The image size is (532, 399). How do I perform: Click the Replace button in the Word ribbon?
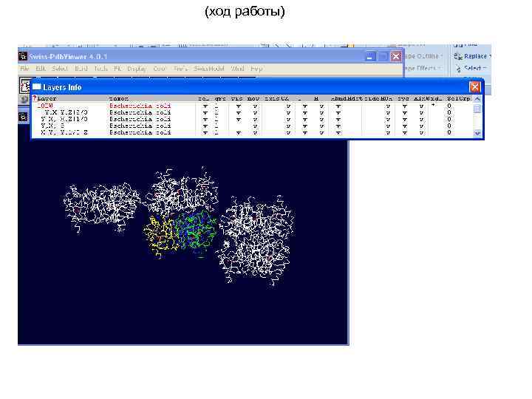click(x=473, y=56)
